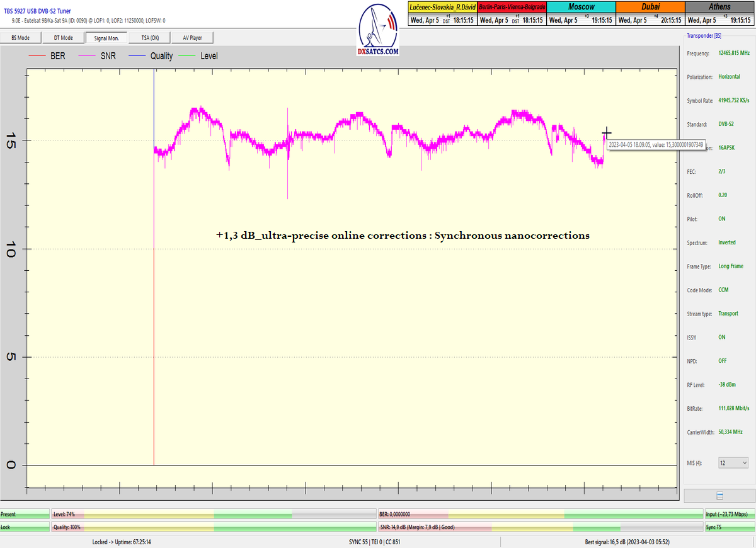Click the DXSATCS.COM satellite dish logo

click(378, 30)
